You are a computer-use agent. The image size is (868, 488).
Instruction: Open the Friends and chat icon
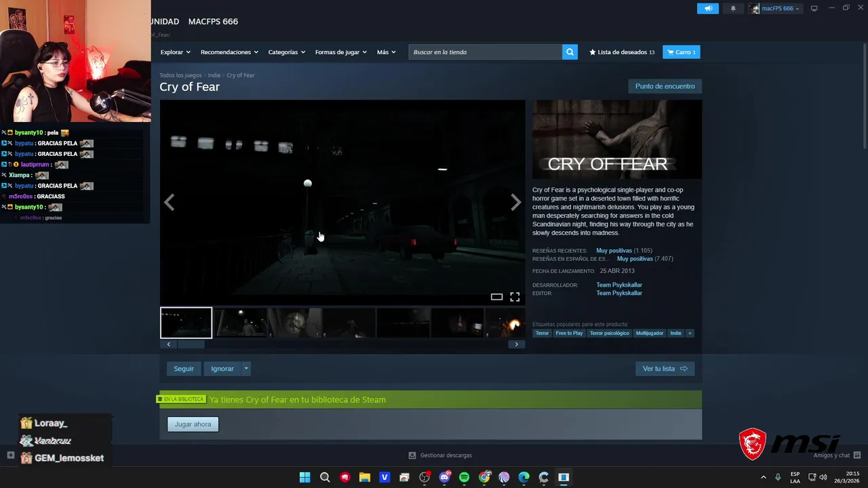point(857,455)
